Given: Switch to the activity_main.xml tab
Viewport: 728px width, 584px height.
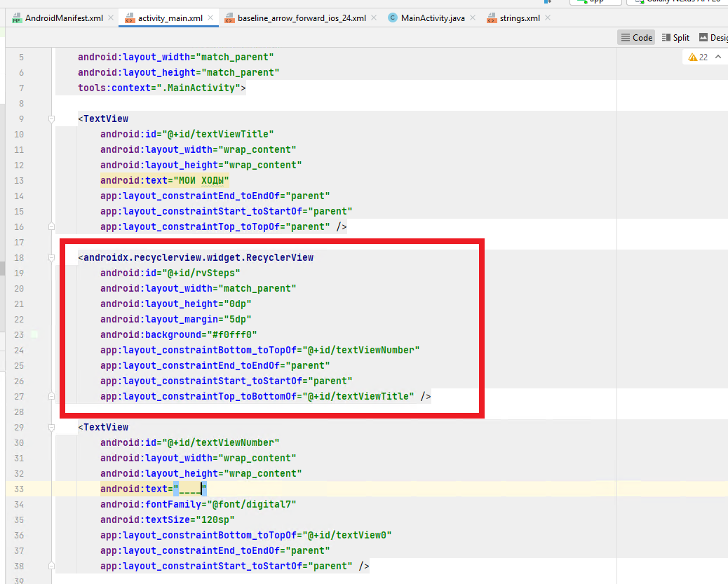Looking at the screenshot, I should pyautogui.click(x=170, y=18).
